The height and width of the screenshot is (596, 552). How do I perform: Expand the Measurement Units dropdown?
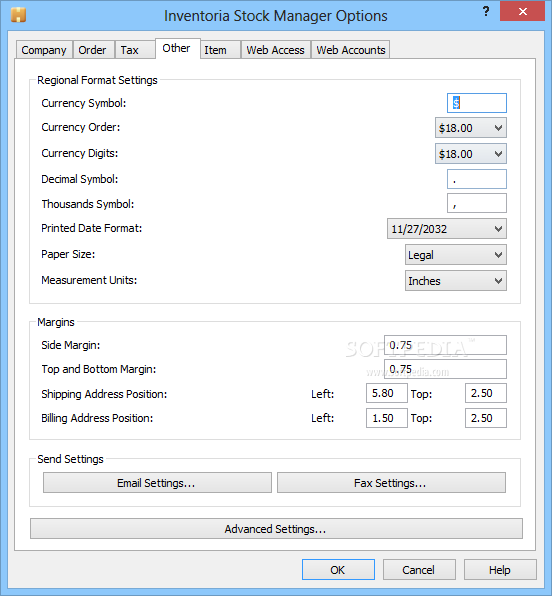point(456,281)
